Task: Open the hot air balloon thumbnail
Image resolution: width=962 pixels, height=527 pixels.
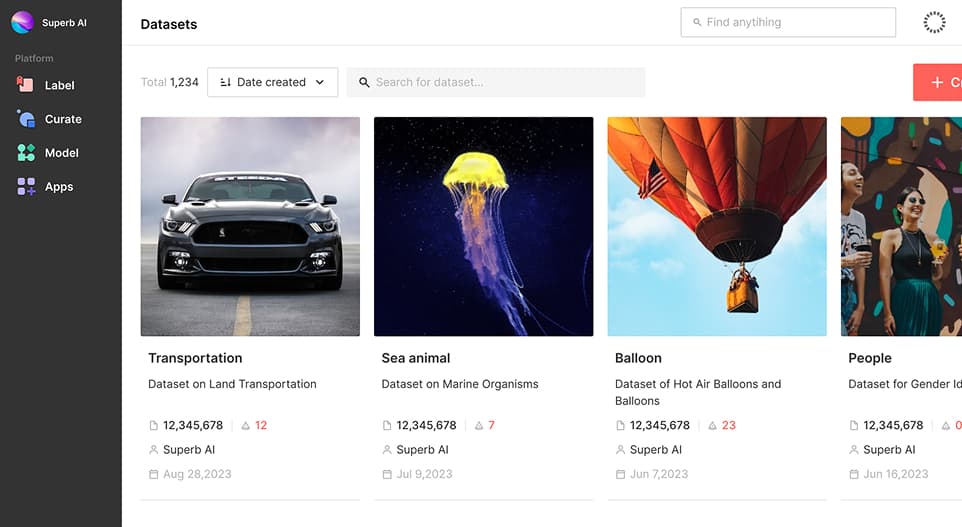Action: 717,226
